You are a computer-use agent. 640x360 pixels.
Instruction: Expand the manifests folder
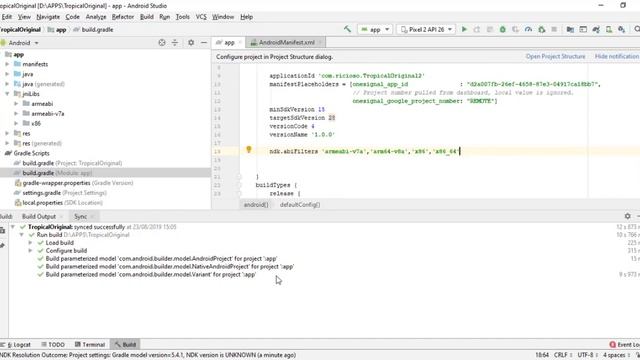point(7,64)
